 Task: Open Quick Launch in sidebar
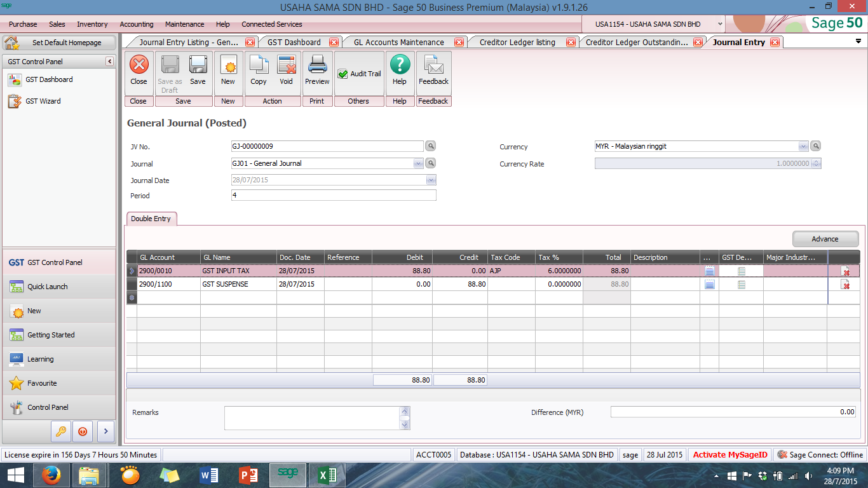pos(59,287)
